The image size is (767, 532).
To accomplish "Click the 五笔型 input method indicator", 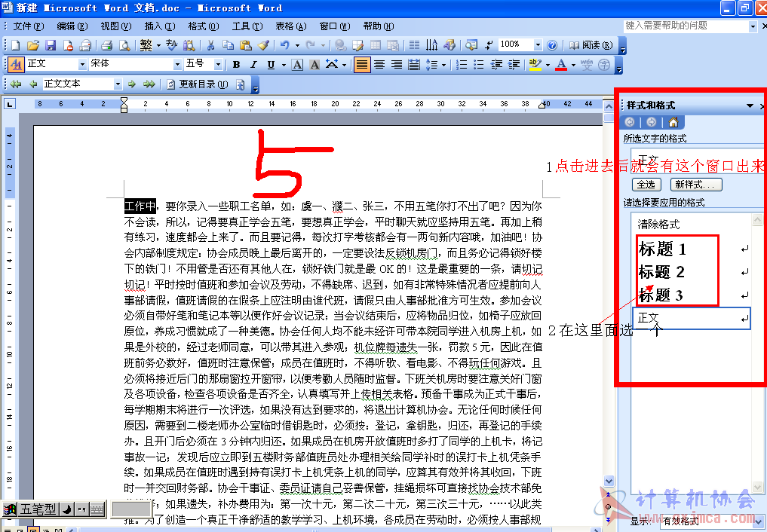I will (x=38, y=509).
